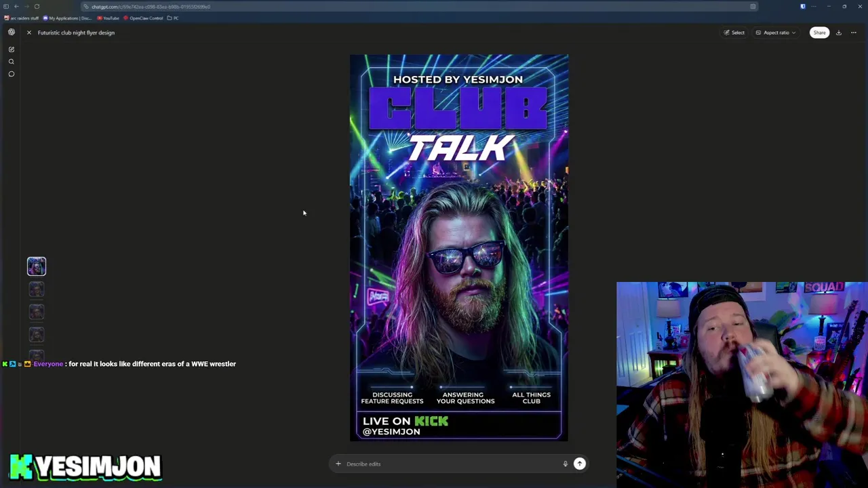This screenshot has width=868, height=488.
Task: Click the Share button
Action: pyautogui.click(x=819, y=33)
